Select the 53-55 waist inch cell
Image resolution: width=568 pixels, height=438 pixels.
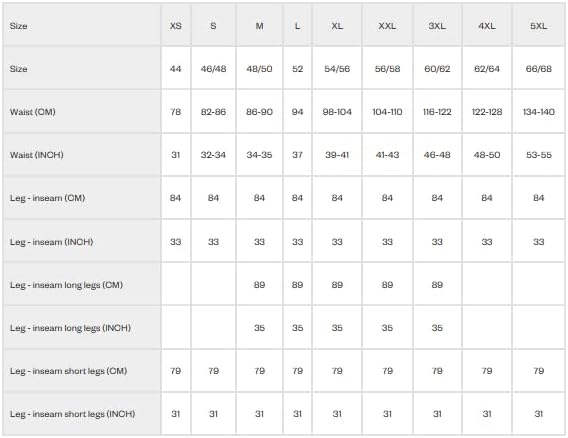click(x=539, y=155)
